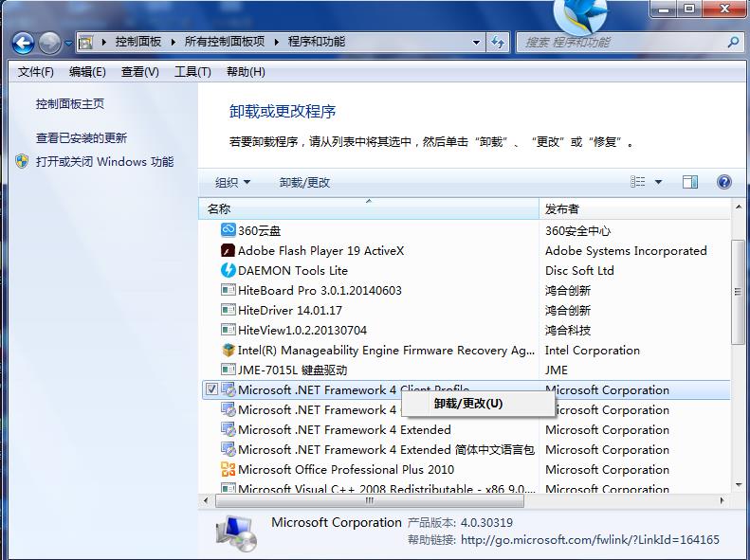
Task: Click the shield icon beside Windows 功能
Action: click(x=22, y=161)
